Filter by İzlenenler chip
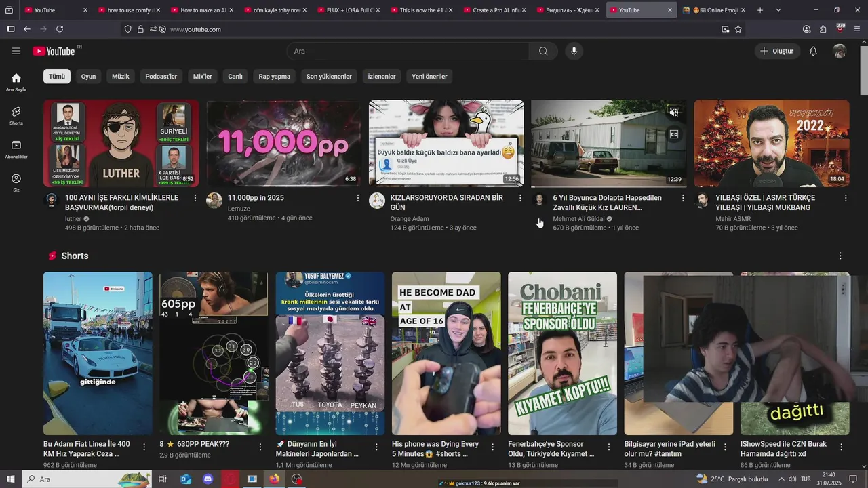Viewport: 868px width, 488px height. (x=382, y=77)
